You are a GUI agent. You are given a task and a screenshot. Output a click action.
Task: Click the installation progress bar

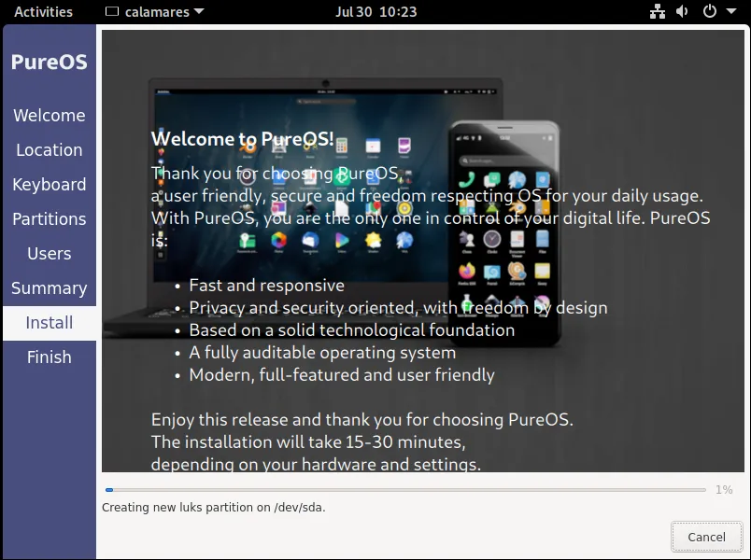coord(405,490)
